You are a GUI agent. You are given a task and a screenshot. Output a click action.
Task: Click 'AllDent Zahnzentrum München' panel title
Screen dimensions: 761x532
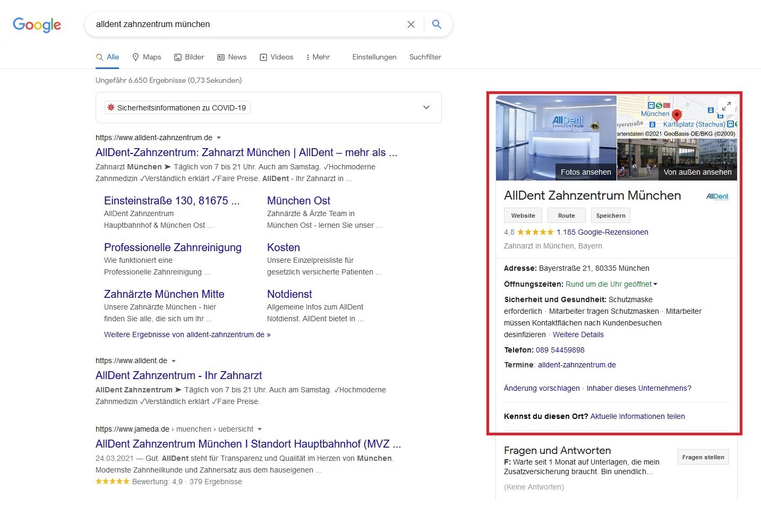(593, 195)
